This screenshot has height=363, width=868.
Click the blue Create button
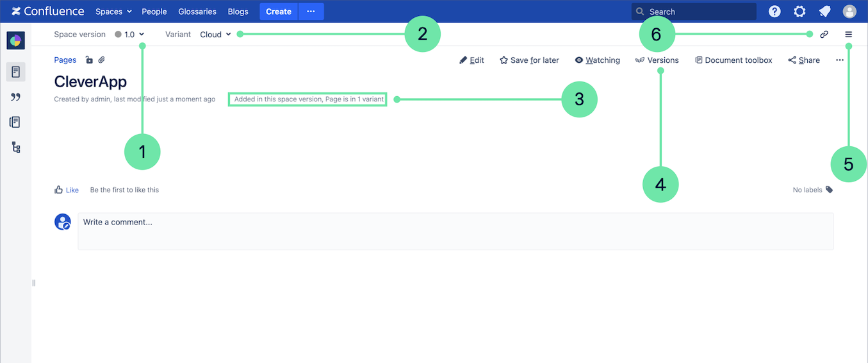(x=279, y=12)
